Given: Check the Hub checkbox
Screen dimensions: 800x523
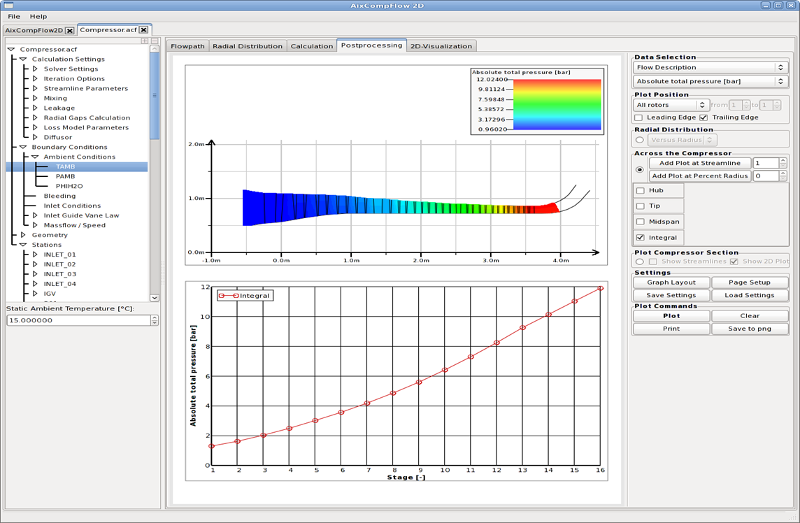Looking at the screenshot, I should click(640, 189).
